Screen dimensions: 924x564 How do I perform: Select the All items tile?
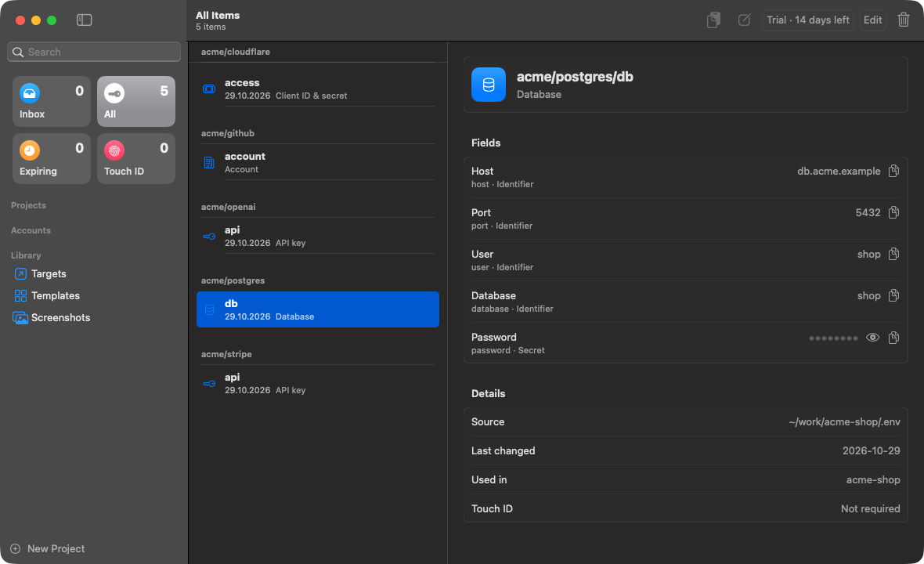[x=136, y=101]
